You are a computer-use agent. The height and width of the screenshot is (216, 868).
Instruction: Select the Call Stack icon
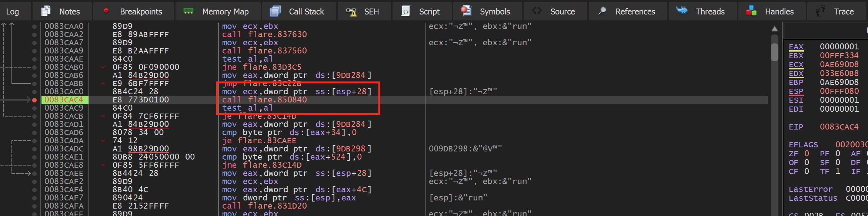click(275, 11)
